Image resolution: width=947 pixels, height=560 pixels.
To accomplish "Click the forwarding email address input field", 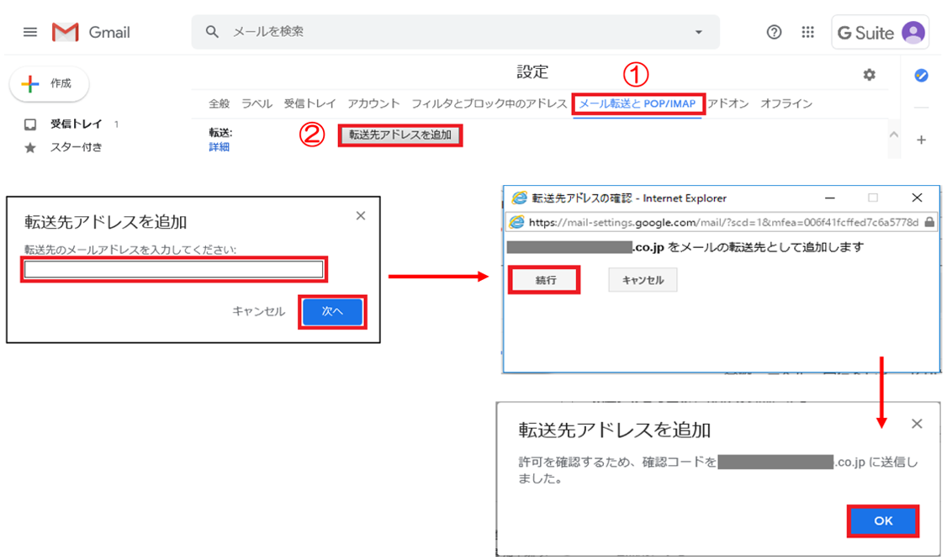I will point(174,269).
